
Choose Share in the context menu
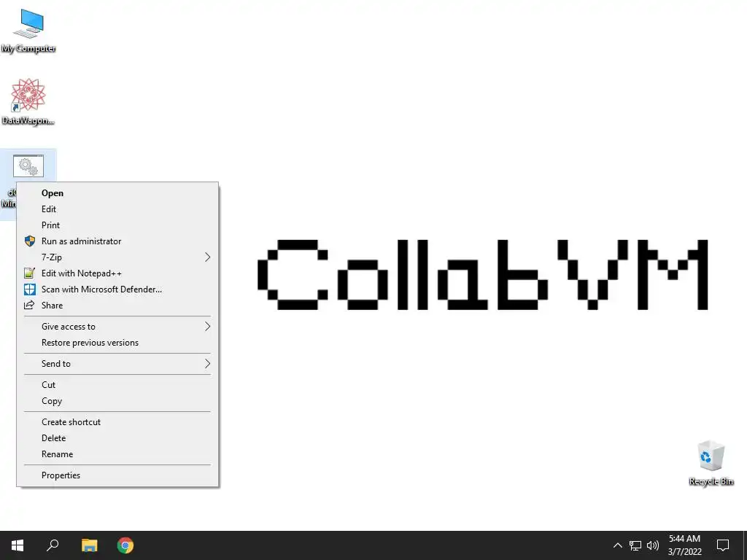point(117,306)
